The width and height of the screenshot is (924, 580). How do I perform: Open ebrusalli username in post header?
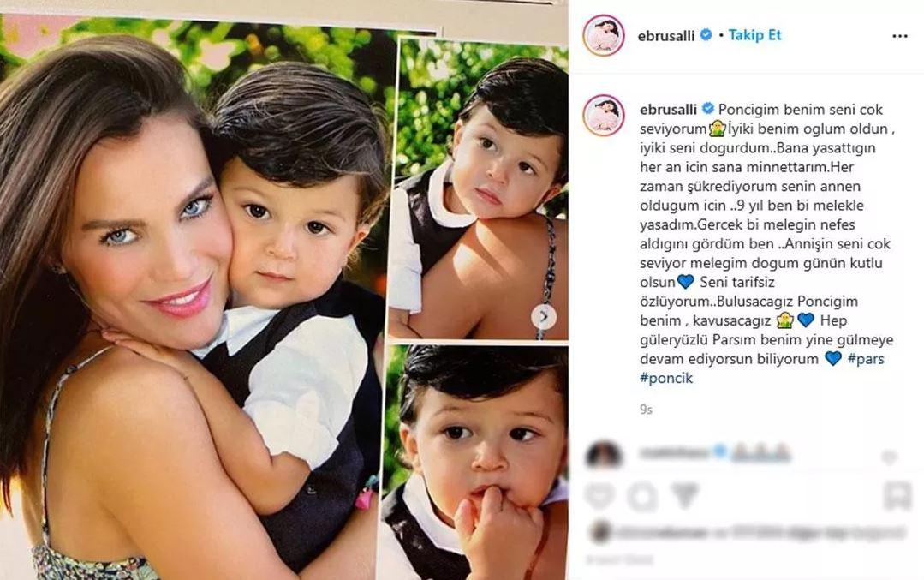coord(666,35)
